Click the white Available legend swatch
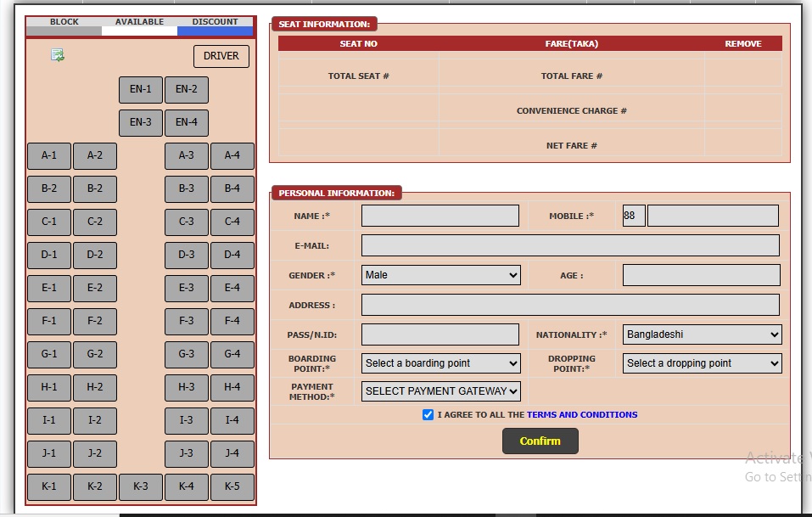The height and width of the screenshot is (517, 812). click(x=139, y=31)
